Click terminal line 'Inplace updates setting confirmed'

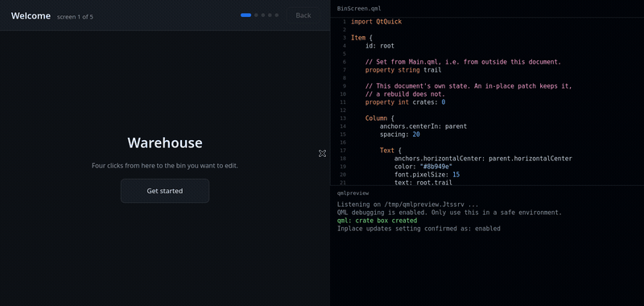(419, 229)
